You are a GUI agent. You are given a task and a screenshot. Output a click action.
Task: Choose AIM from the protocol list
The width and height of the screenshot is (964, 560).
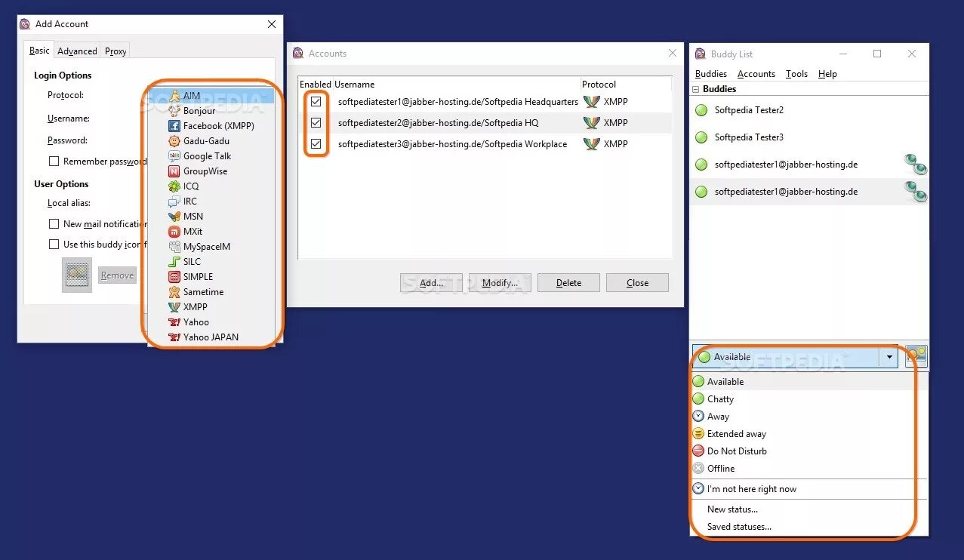(x=211, y=96)
